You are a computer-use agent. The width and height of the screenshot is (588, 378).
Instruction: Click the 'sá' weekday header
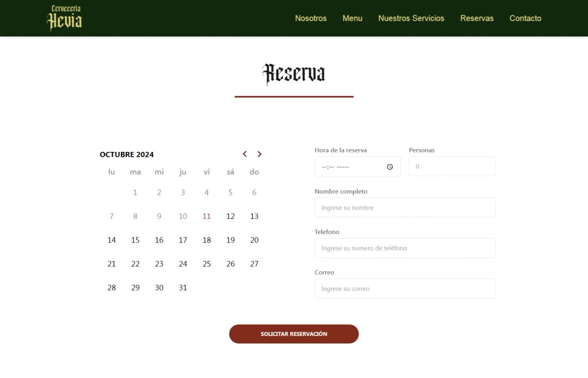[x=231, y=172]
